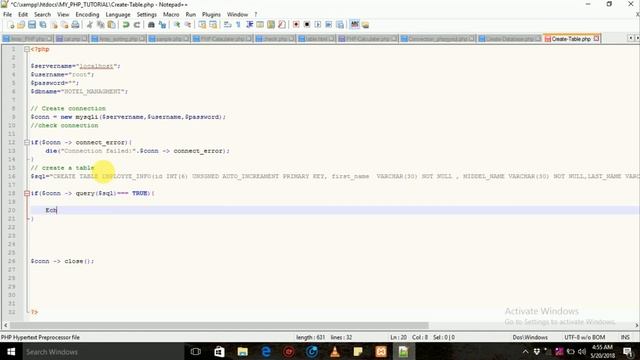Open the Macro menu
The height and width of the screenshot is (360, 640).
(x=171, y=14)
